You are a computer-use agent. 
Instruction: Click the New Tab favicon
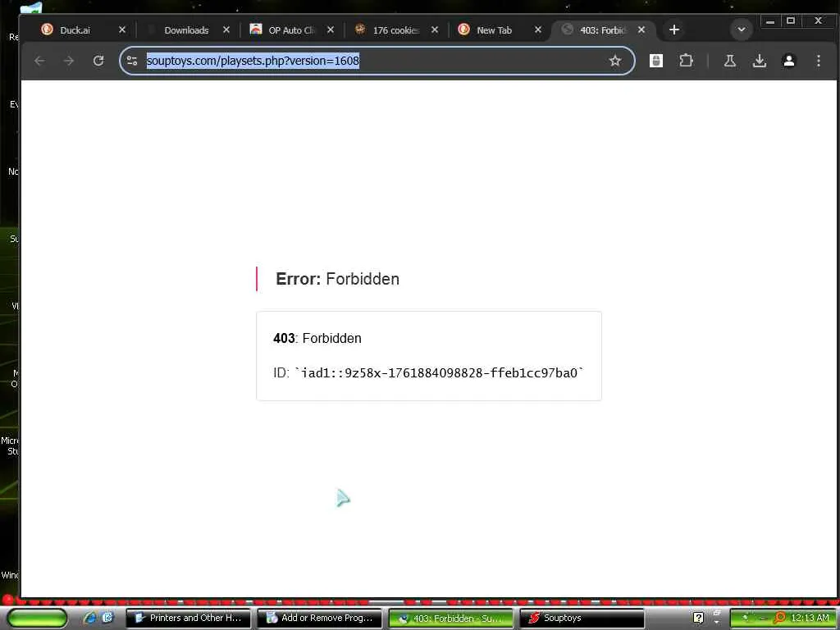(x=464, y=30)
